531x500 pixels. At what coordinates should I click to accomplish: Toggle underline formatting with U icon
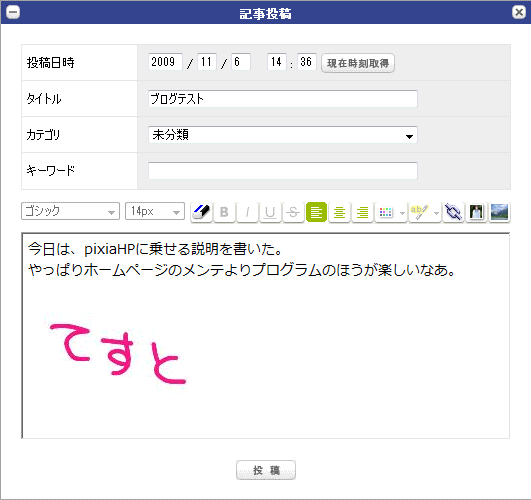270,212
